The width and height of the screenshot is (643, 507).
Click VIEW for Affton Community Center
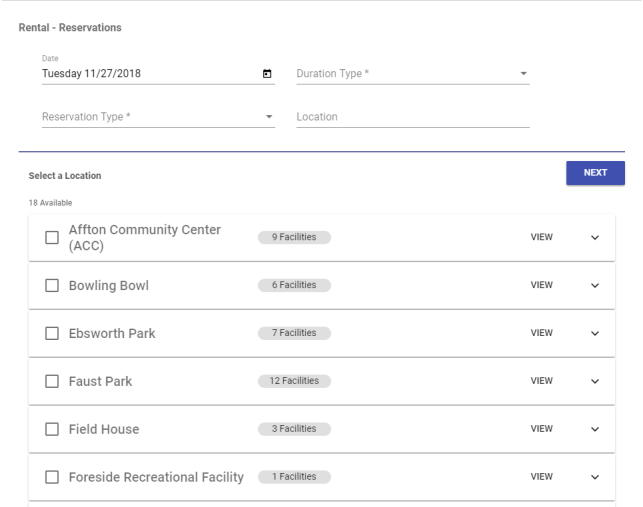point(541,237)
